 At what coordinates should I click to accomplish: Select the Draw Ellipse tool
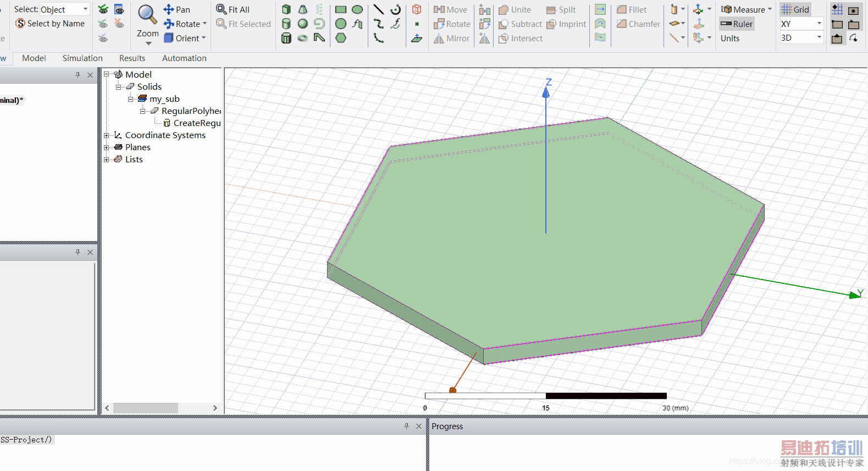[357, 9]
